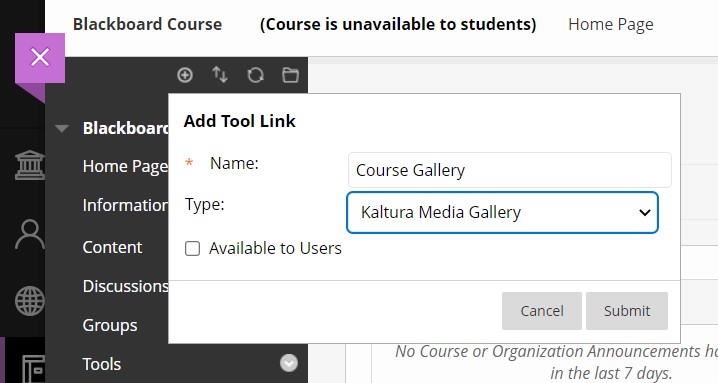This screenshot has height=383, width=718.
Task: Open the Type dropdown Kaltura Media Gallery
Action: tap(502, 213)
